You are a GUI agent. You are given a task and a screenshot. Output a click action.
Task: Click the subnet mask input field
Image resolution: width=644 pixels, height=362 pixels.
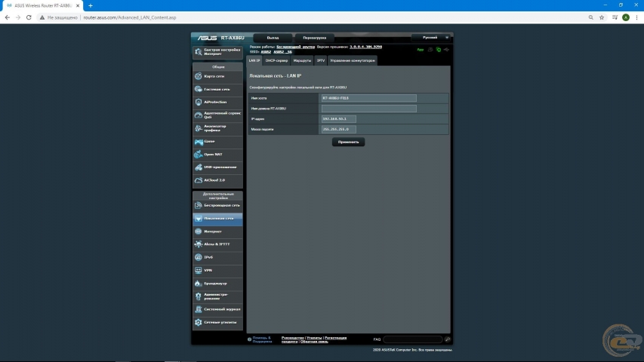pyautogui.click(x=338, y=129)
